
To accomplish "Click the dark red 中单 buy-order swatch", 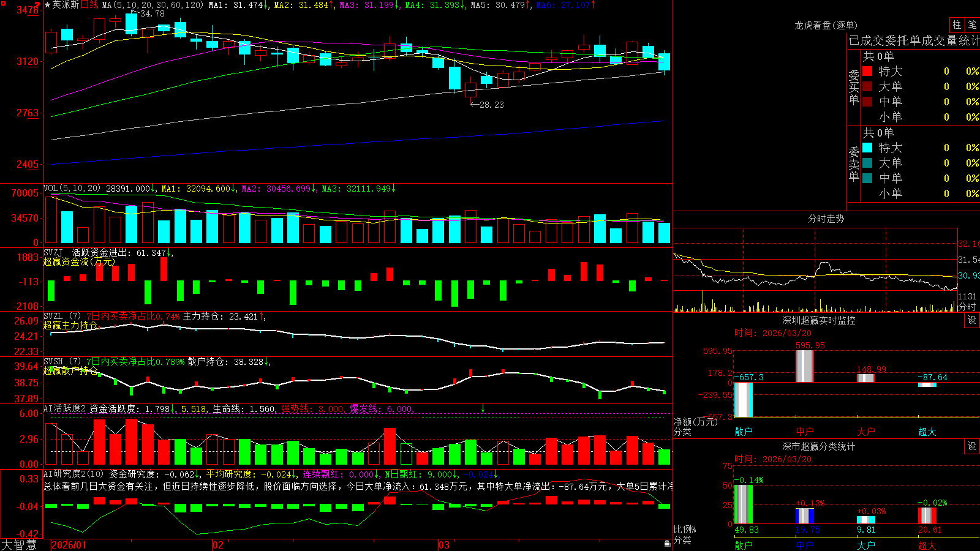I will click(x=867, y=102).
